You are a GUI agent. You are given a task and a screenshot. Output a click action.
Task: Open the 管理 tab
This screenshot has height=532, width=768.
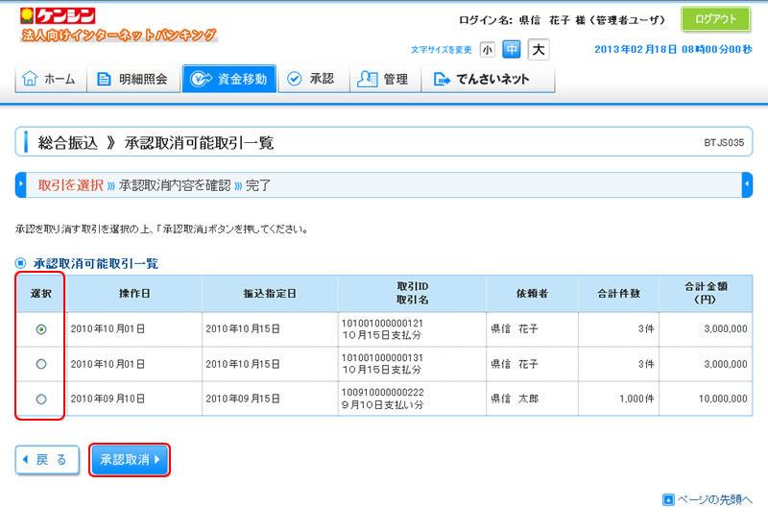(383, 80)
